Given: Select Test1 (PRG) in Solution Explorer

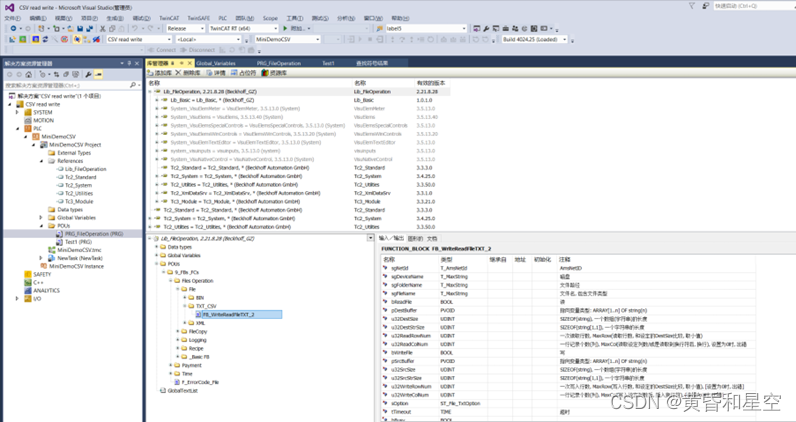Looking at the screenshot, I should coord(80,242).
